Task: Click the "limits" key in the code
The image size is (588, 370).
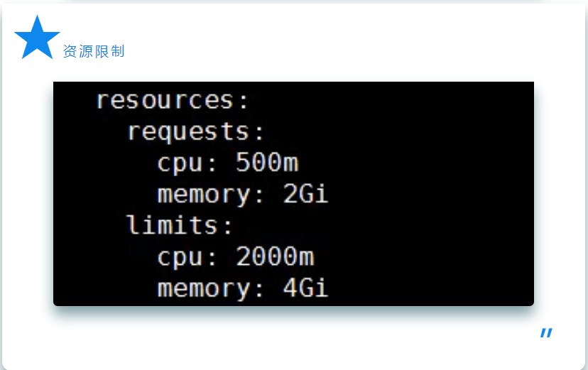Action: [173, 225]
